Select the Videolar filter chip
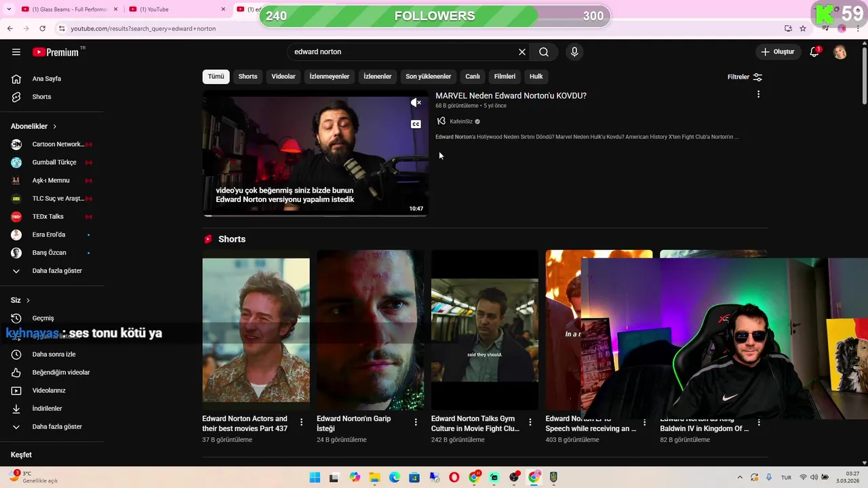868x488 pixels. click(x=283, y=77)
